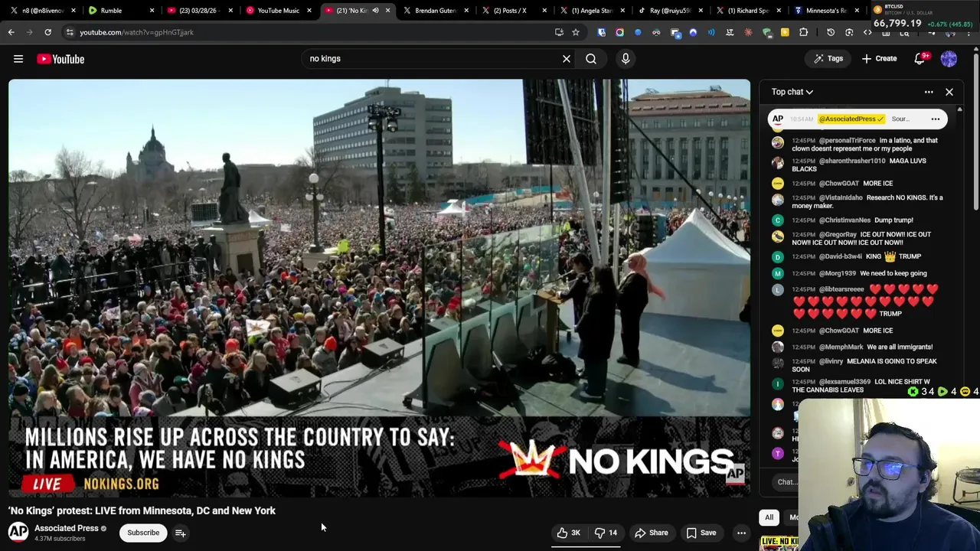The image size is (980, 551).
Task: Expand the Top chat mode dropdown
Action: (792, 92)
